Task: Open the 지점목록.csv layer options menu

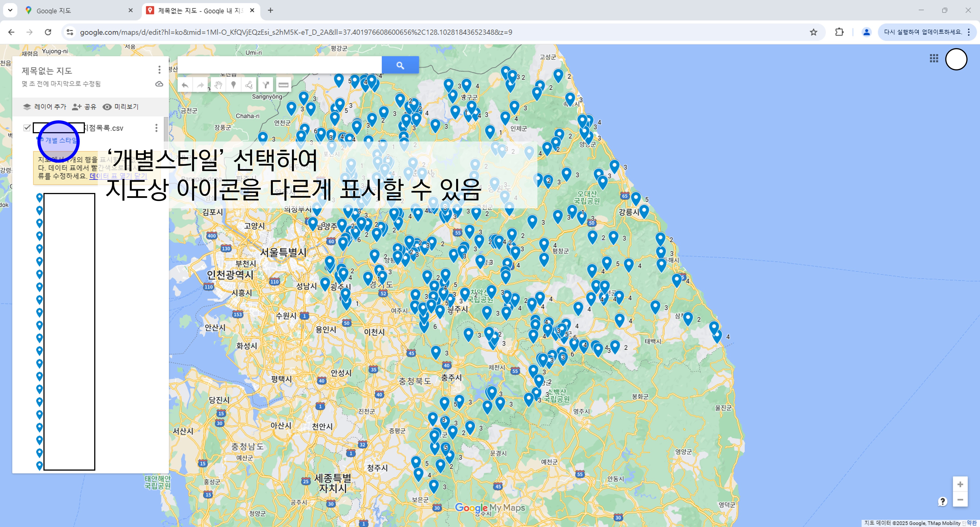Action: (156, 128)
